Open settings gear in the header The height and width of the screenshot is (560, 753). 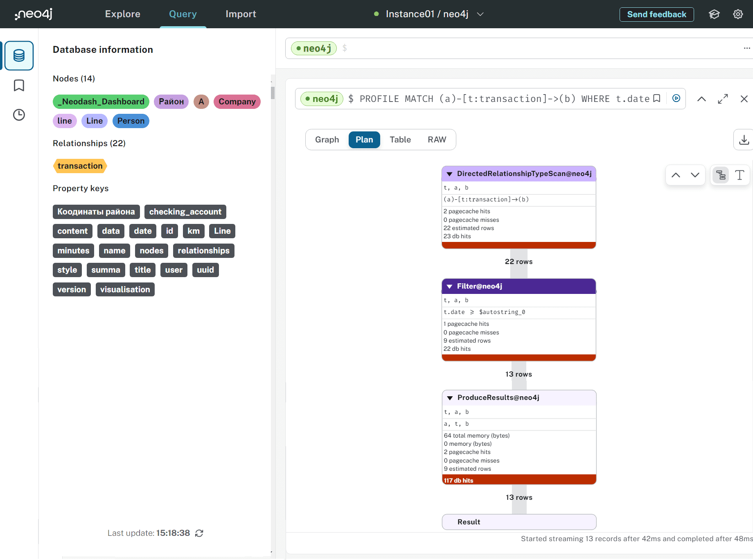(x=738, y=14)
